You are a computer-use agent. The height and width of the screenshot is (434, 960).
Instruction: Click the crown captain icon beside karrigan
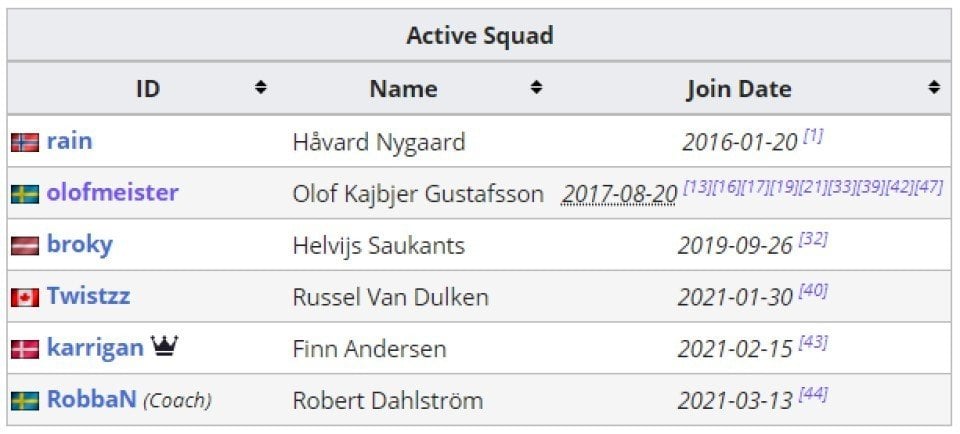164,346
